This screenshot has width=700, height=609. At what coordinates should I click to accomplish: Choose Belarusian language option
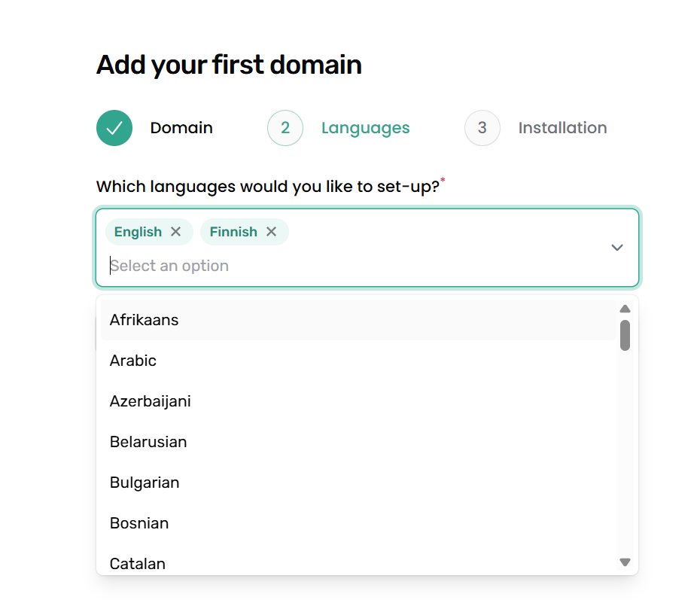click(x=148, y=442)
